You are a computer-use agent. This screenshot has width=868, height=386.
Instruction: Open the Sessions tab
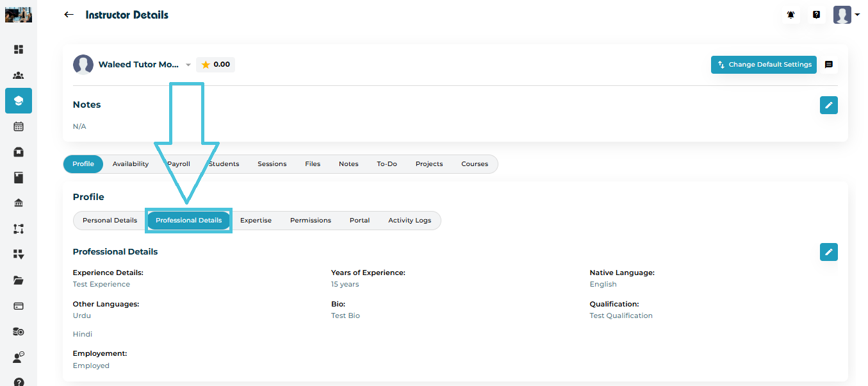coord(272,164)
